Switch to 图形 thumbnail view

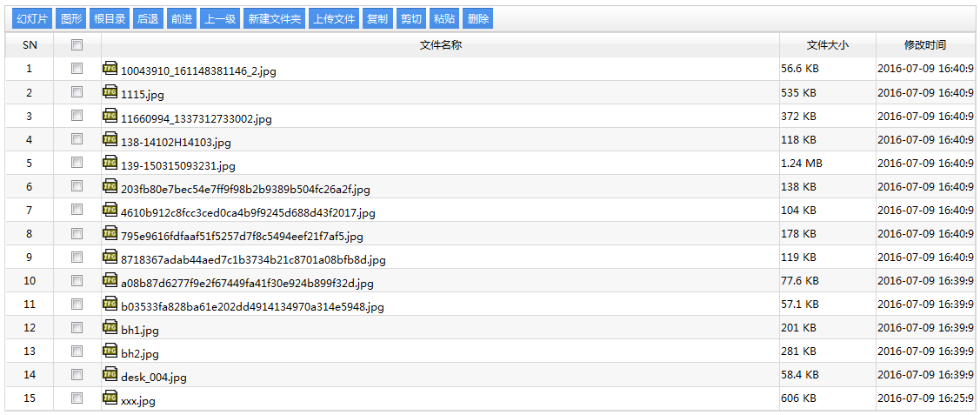[71, 19]
